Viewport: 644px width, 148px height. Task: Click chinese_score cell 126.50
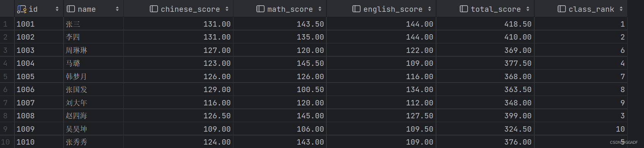(178, 116)
